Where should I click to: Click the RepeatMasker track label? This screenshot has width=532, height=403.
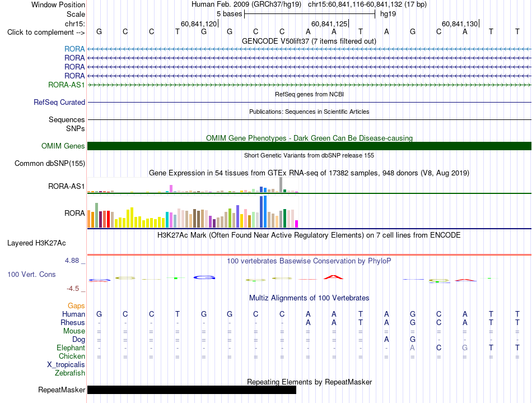tap(62, 390)
